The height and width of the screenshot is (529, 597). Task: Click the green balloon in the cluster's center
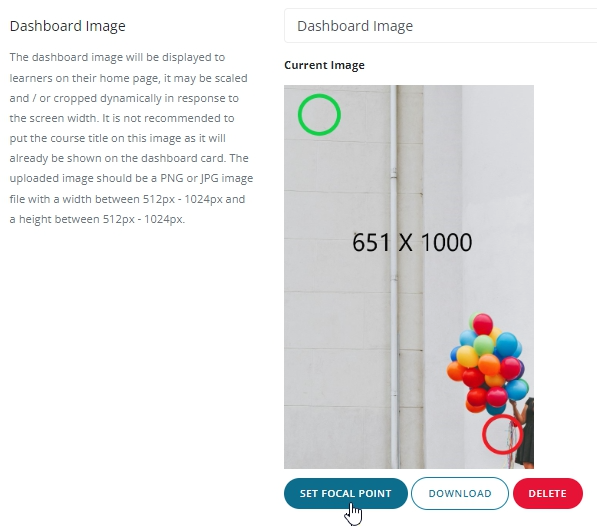tap(484, 345)
